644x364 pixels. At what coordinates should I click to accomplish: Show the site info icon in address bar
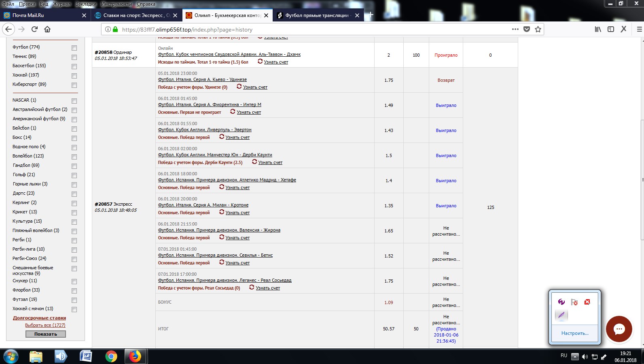tap(108, 29)
